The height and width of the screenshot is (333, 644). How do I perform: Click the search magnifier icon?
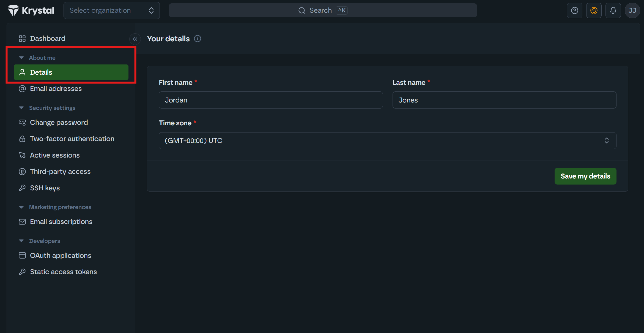click(x=302, y=10)
